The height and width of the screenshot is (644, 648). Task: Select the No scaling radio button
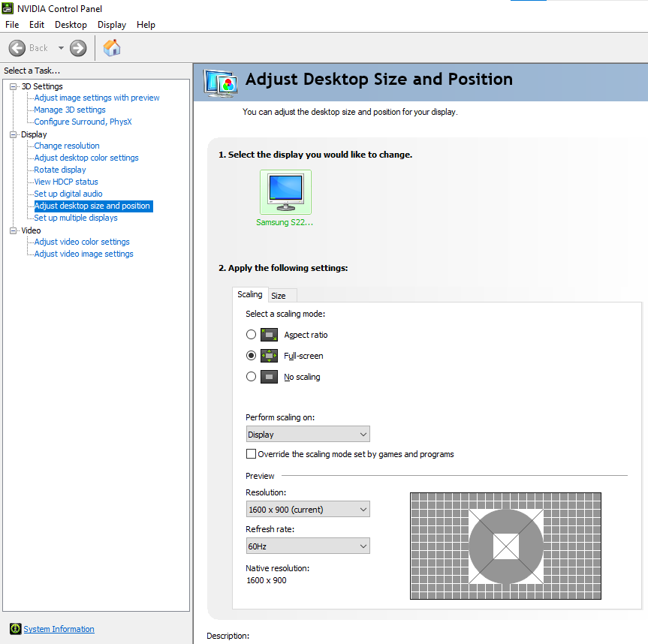click(252, 377)
